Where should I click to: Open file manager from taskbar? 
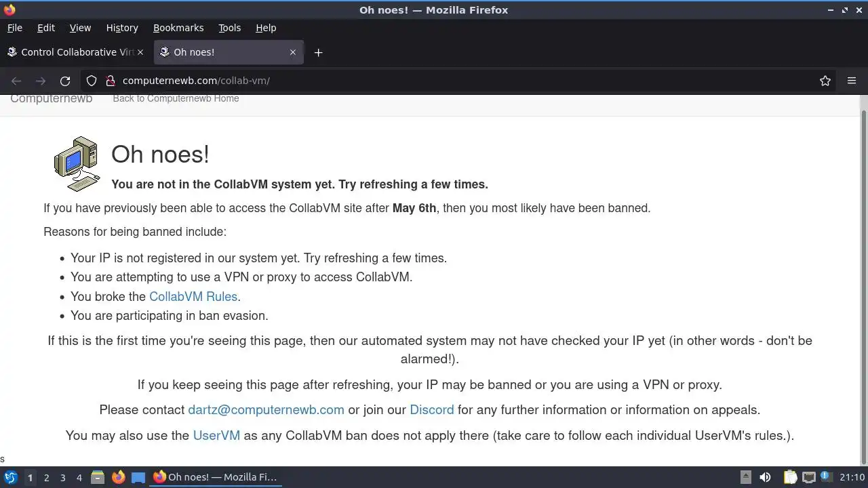(x=98, y=477)
